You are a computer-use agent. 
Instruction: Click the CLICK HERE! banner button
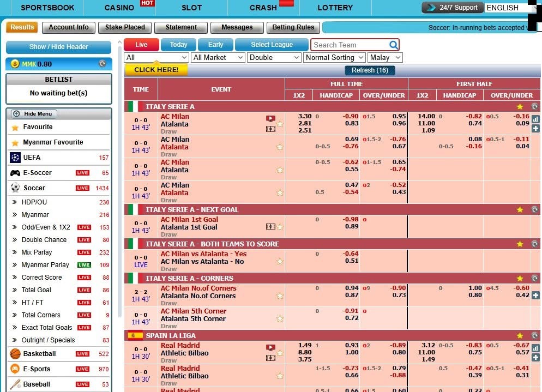pyautogui.click(x=156, y=69)
